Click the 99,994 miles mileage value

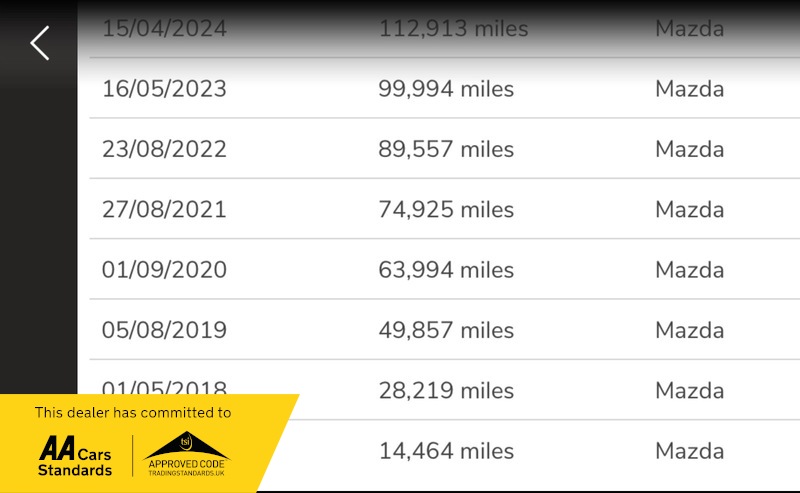[x=446, y=89]
